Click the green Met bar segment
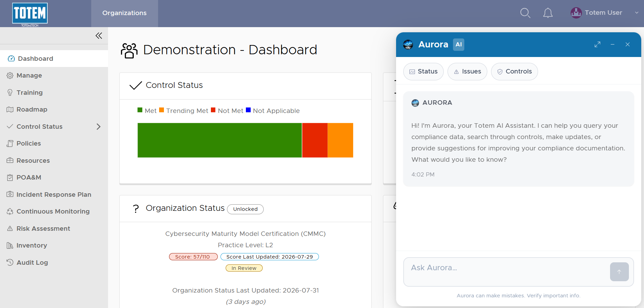 tap(220, 140)
